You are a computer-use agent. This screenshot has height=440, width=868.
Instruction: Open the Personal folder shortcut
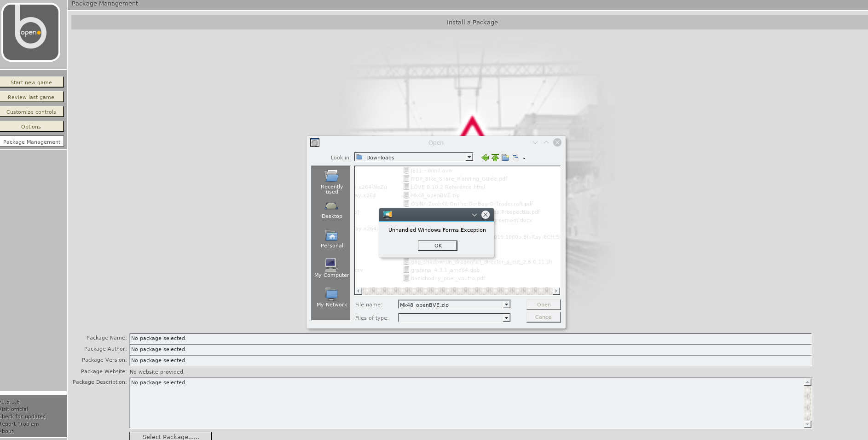[x=331, y=239]
